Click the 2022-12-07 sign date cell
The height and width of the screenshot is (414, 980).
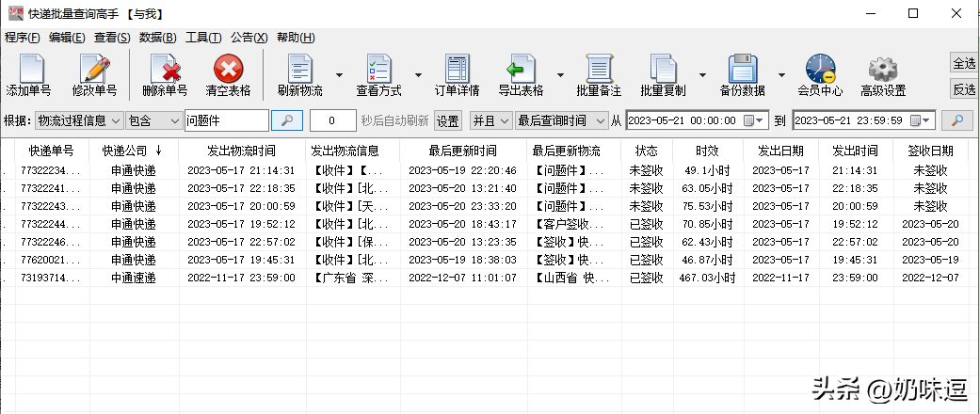click(931, 278)
